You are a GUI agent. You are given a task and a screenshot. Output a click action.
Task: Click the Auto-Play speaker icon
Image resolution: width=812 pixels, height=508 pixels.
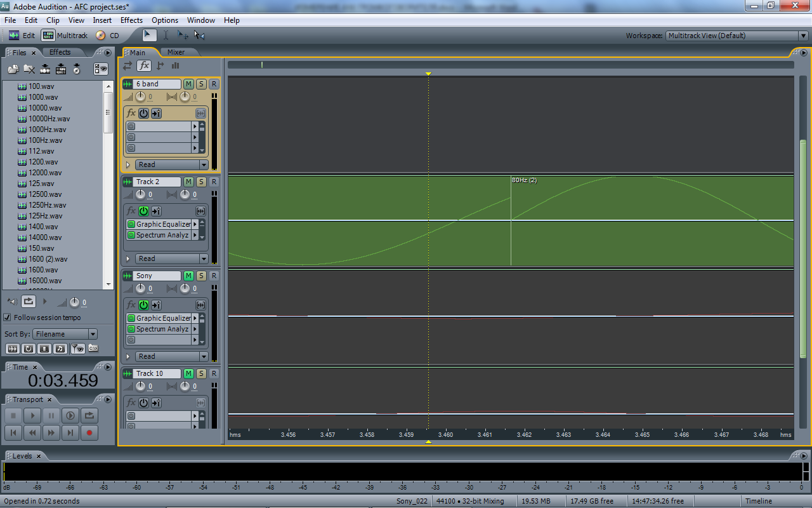(12, 302)
